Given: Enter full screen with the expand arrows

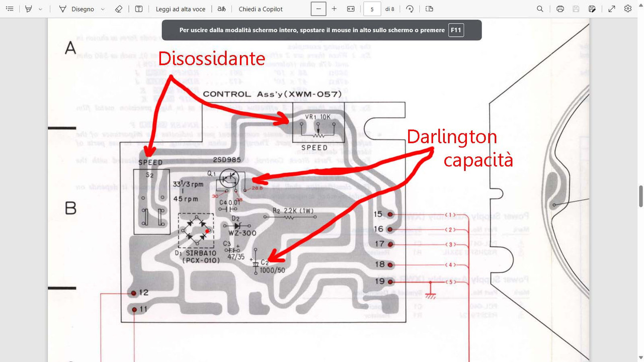Looking at the screenshot, I should tap(612, 9).
